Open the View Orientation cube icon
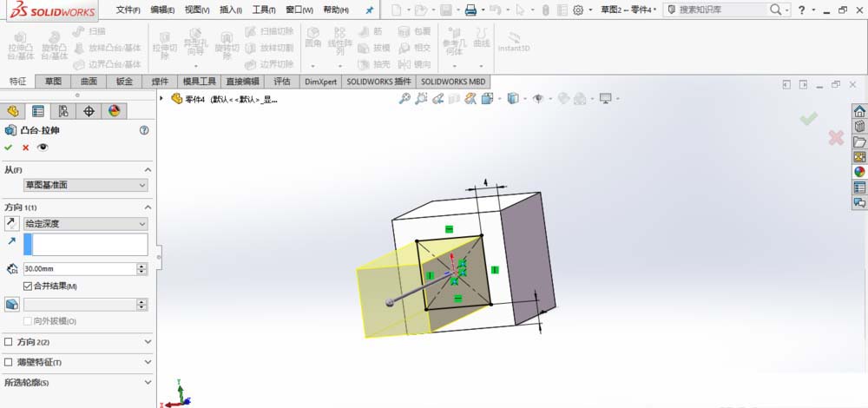Image resolution: width=868 pixels, height=408 pixels. point(487,99)
